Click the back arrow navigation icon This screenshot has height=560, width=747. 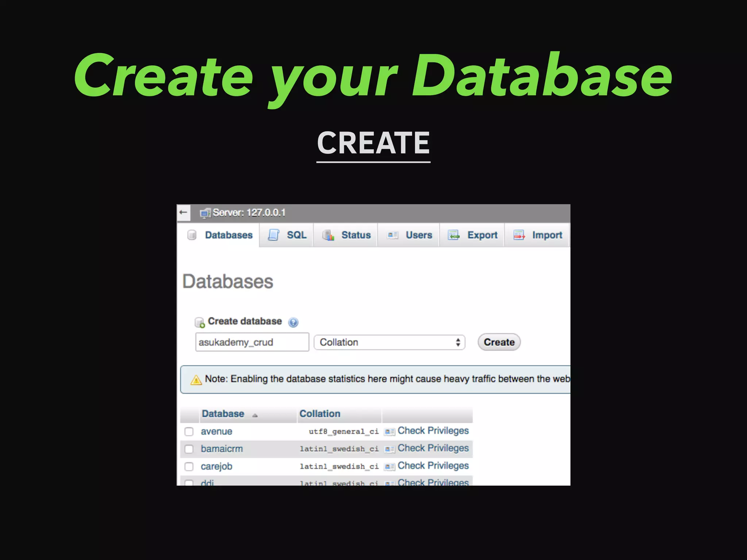click(183, 213)
